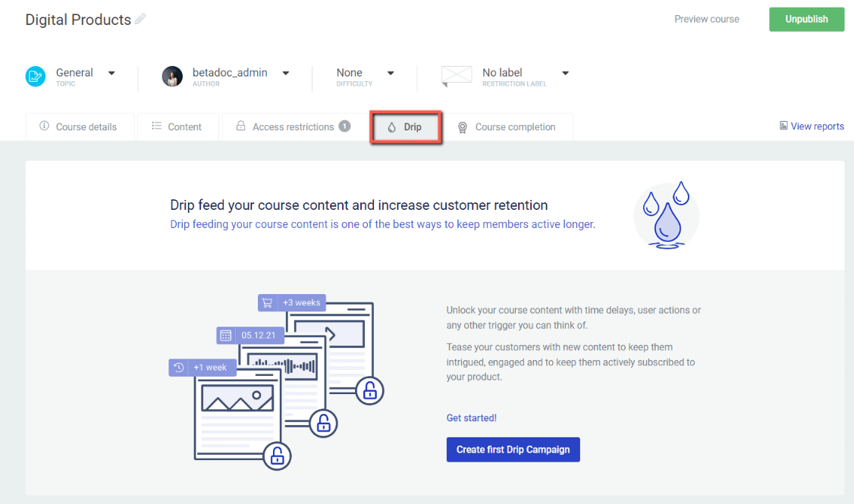
Task: Click the betadoc_admin author avatar
Action: click(172, 77)
